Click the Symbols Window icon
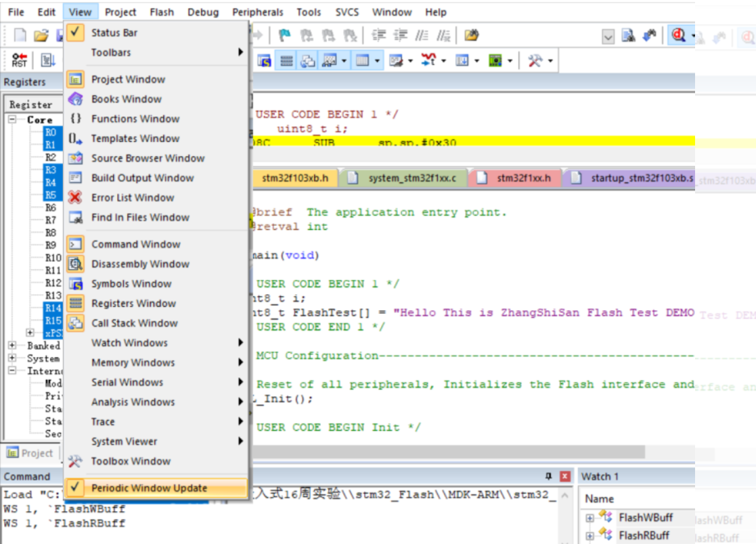Viewport: 756px width, 544px height. pyautogui.click(x=75, y=283)
